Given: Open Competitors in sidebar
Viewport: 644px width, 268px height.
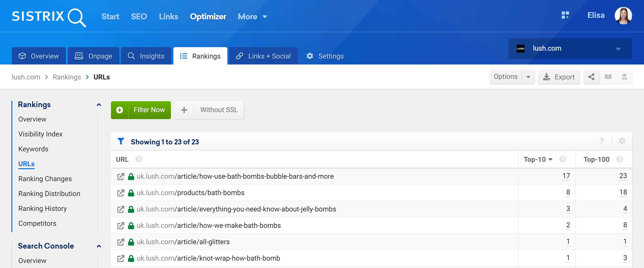Looking at the screenshot, I should point(37,223).
